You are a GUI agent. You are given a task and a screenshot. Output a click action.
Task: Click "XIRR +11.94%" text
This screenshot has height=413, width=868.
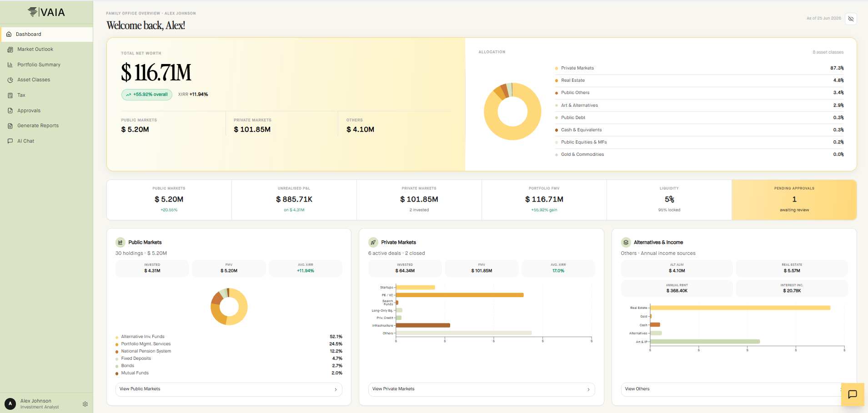193,95
